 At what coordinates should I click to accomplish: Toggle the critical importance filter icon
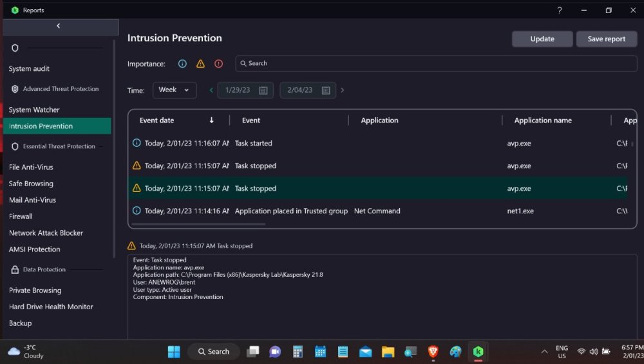coord(218,64)
